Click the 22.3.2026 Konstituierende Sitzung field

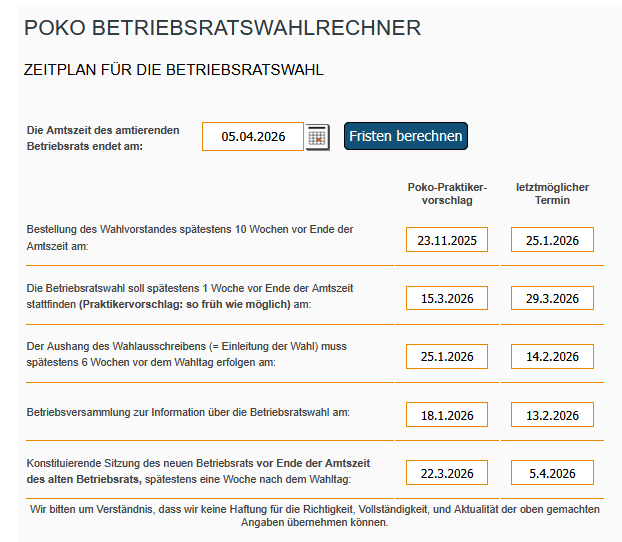pyautogui.click(x=447, y=473)
